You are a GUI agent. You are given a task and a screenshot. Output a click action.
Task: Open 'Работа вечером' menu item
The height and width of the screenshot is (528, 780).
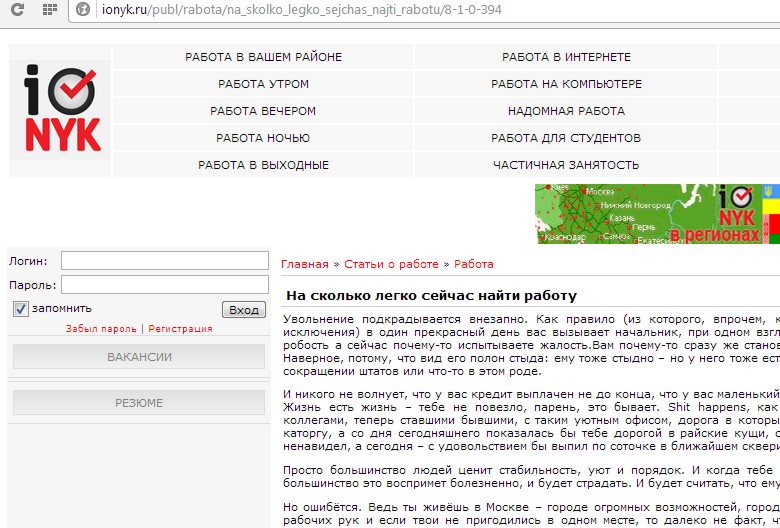263,110
